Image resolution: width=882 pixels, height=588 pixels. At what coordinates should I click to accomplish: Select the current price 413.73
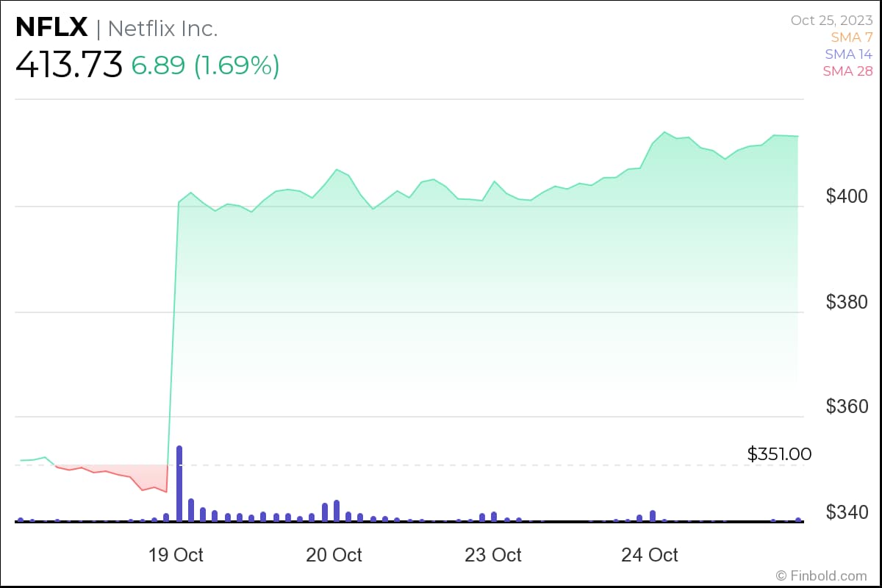[x=69, y=65]
